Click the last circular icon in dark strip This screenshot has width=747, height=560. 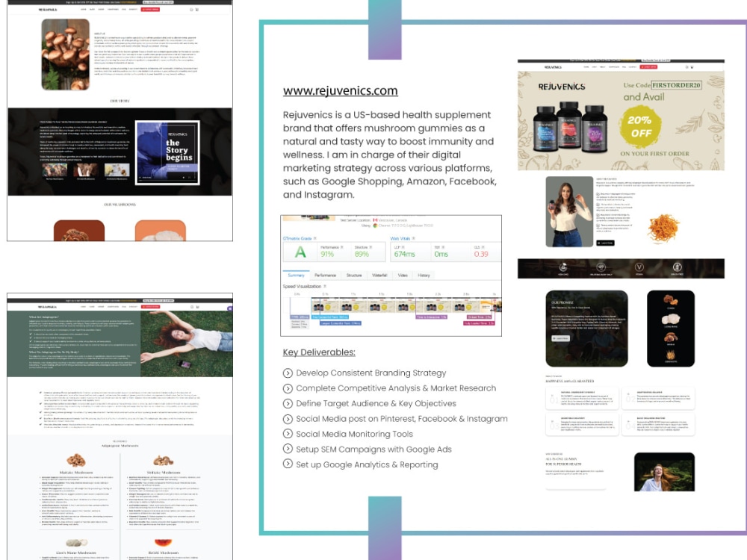[677, 267]
